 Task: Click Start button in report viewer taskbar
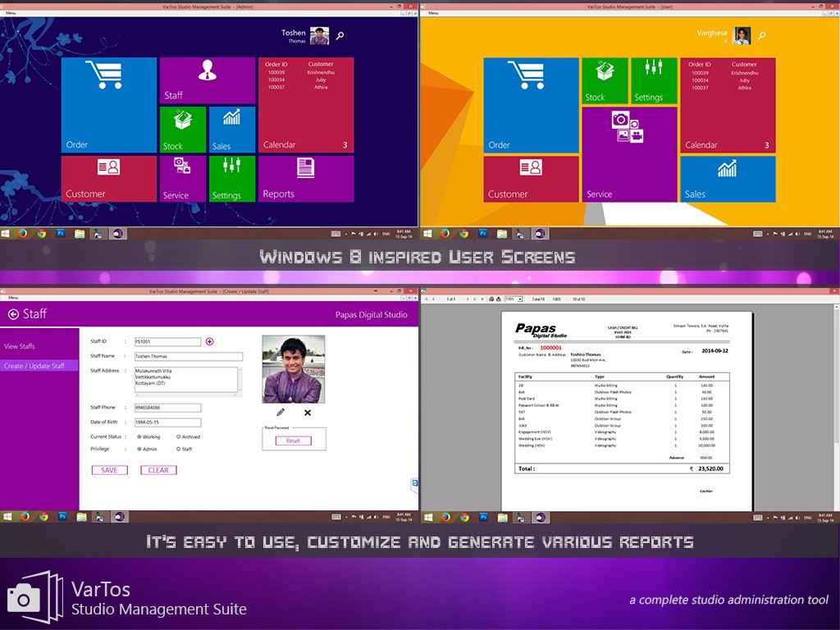tap(428, 517)
